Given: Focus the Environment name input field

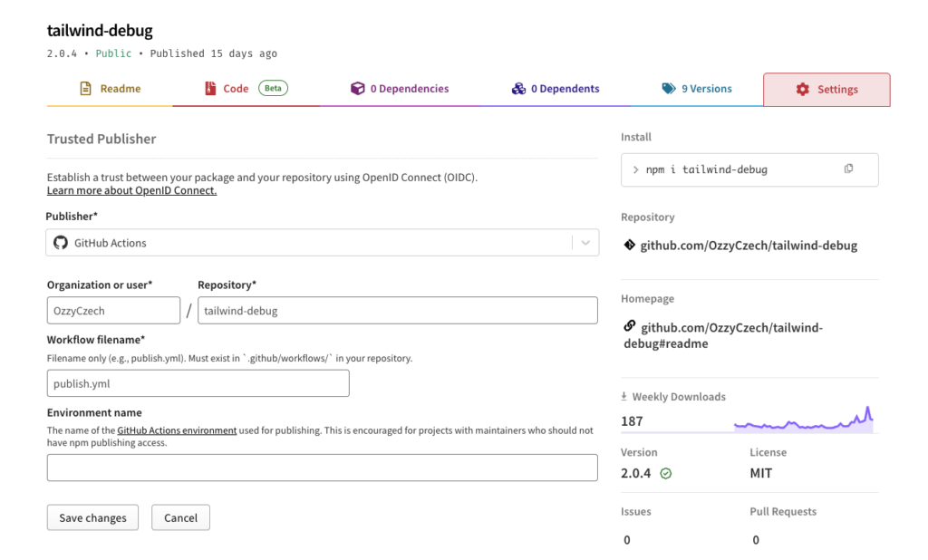Looking at the screenshot, I should pyautogui.click(x=322, y=468).
